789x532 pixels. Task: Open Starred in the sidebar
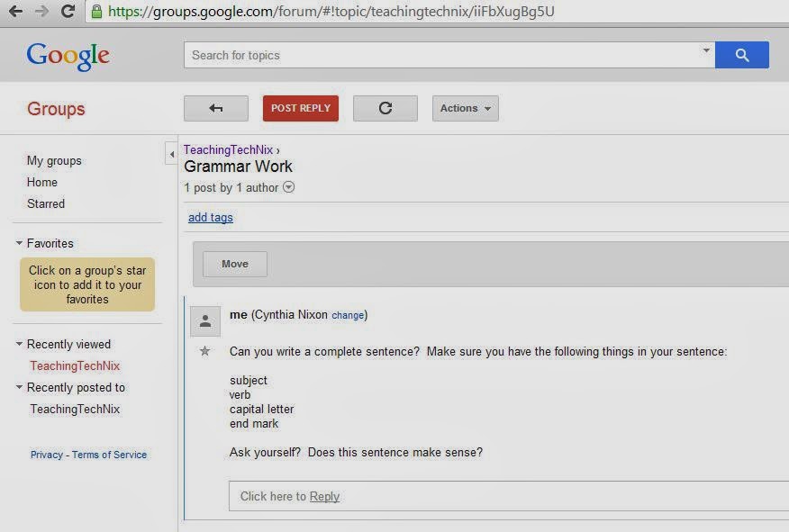pyautogui.click(x=45, y=203)
